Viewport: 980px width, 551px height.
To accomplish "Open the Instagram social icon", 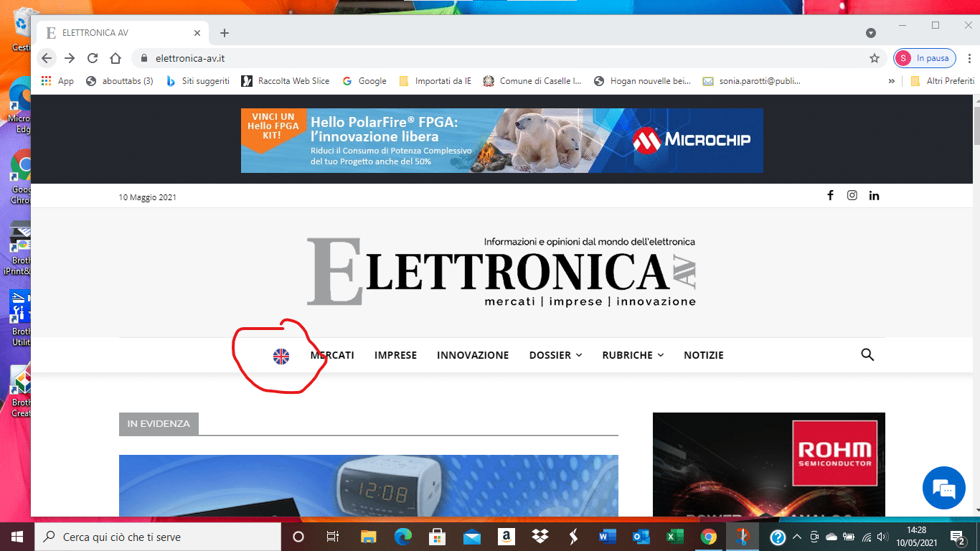I will click(852, 195).
